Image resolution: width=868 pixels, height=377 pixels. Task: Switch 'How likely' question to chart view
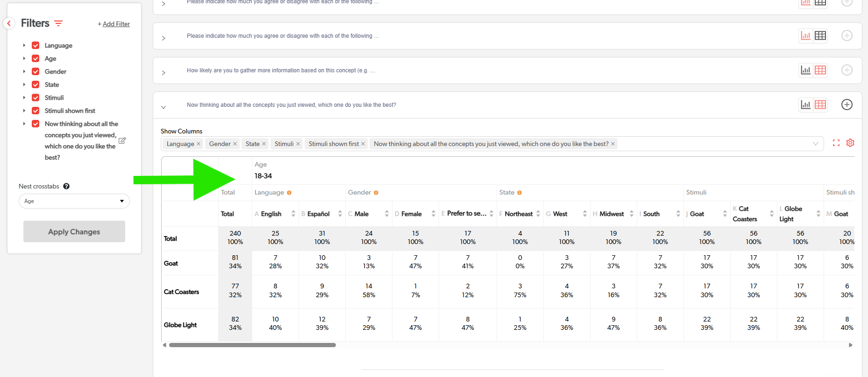tap(806, 70)
